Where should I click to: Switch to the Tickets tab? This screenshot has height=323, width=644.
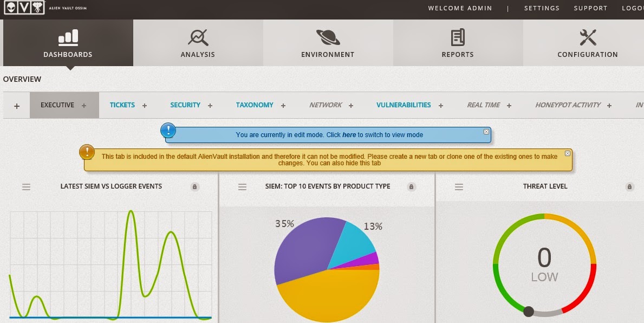122,105
